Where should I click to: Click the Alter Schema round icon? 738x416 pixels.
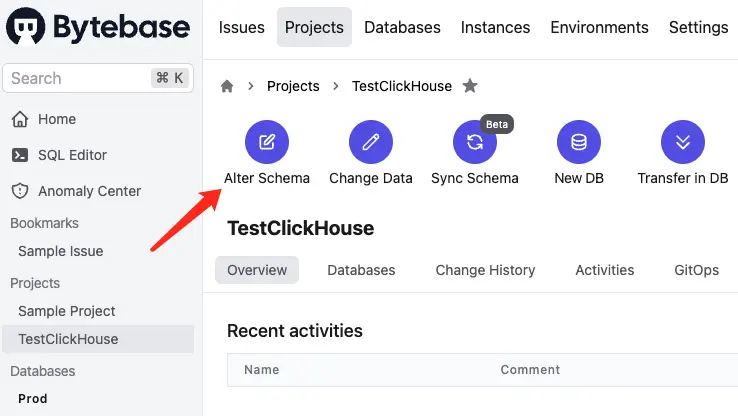267,142
